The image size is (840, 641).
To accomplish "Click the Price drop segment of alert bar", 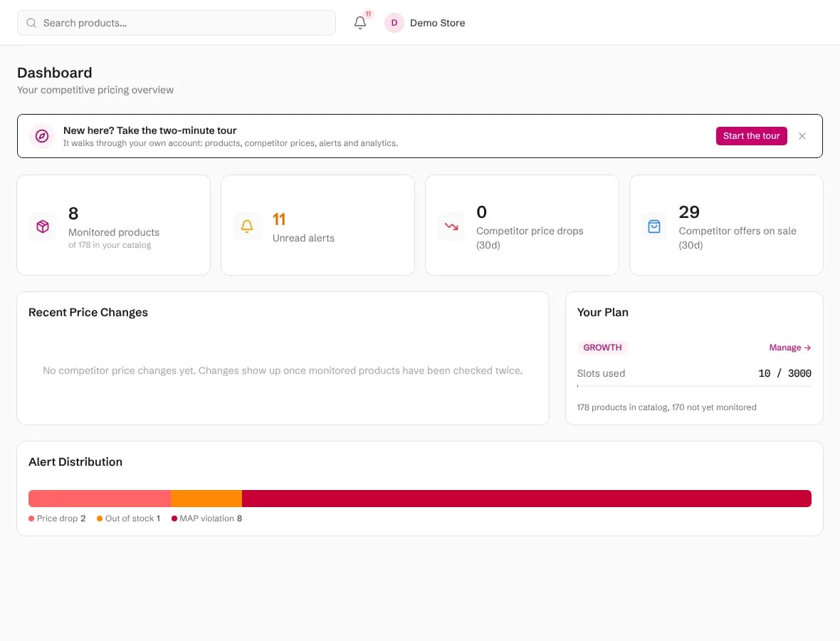I will point(100,499).
